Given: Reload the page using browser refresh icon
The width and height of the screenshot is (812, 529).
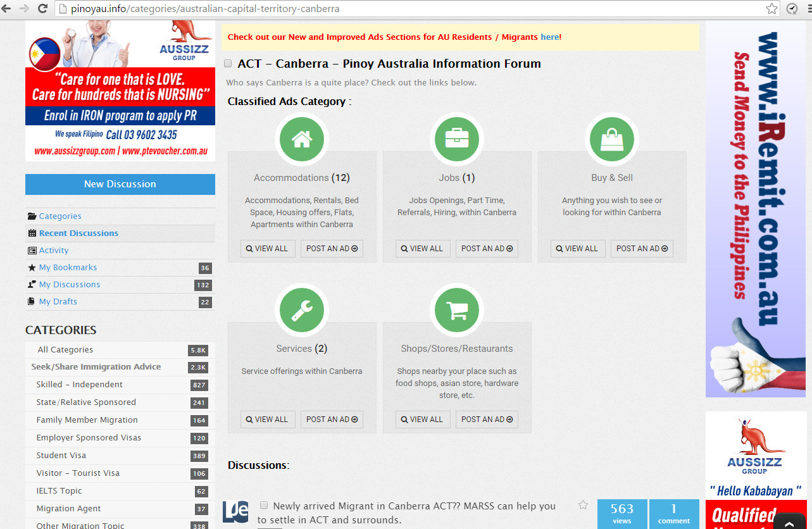Looking at the screenshot, I should pos(43,9).
